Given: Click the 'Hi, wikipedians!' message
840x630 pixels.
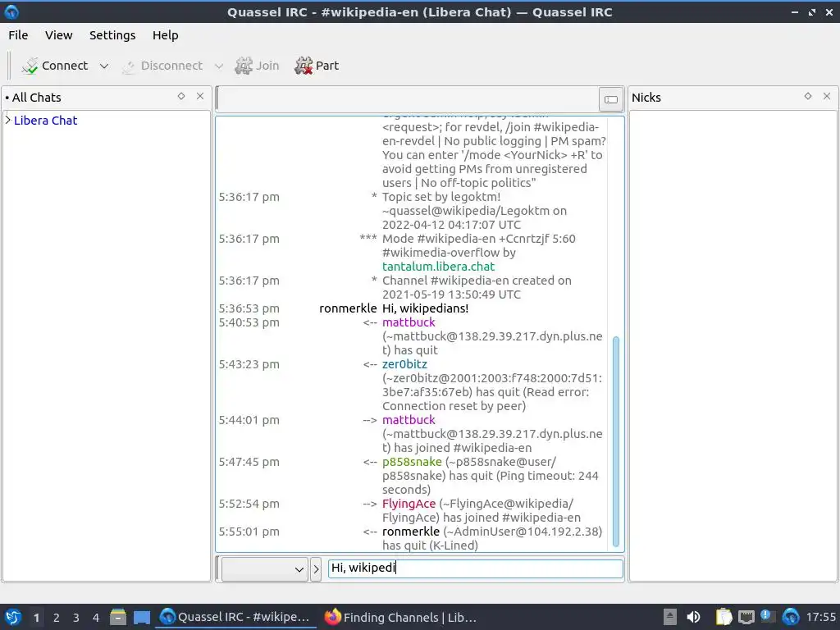Looking at the screenshot, I should [426, 308].
